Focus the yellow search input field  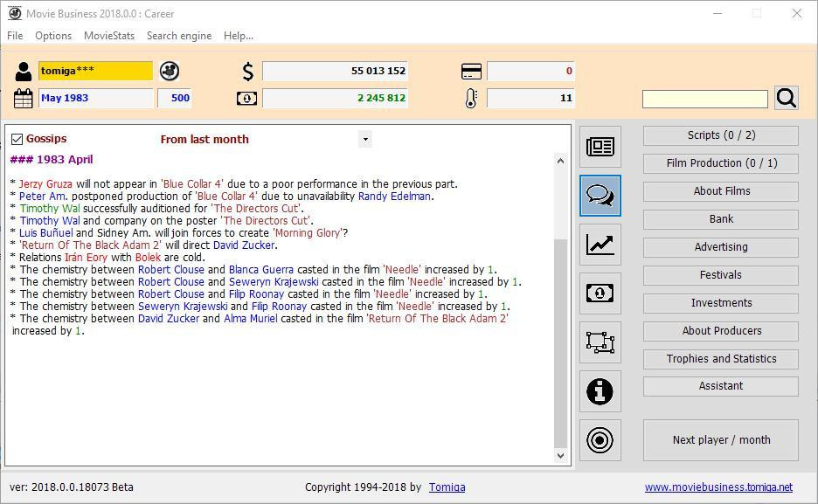click(x=704, y=99)
